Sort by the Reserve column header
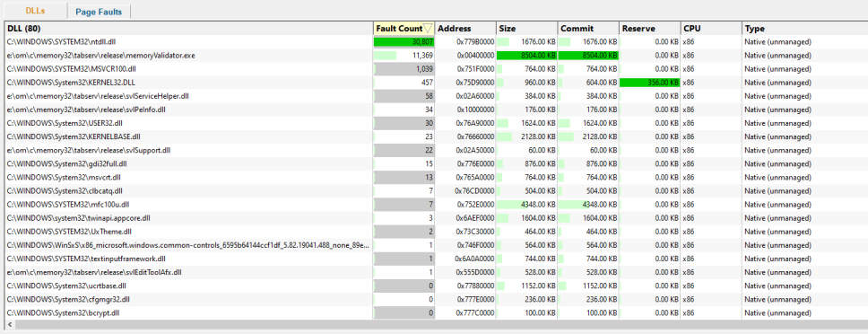 click(x=650, y=29)
